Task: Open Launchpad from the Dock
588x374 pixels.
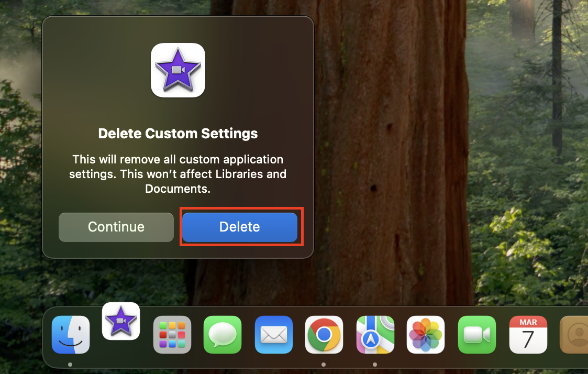Action: pos(172,335)
